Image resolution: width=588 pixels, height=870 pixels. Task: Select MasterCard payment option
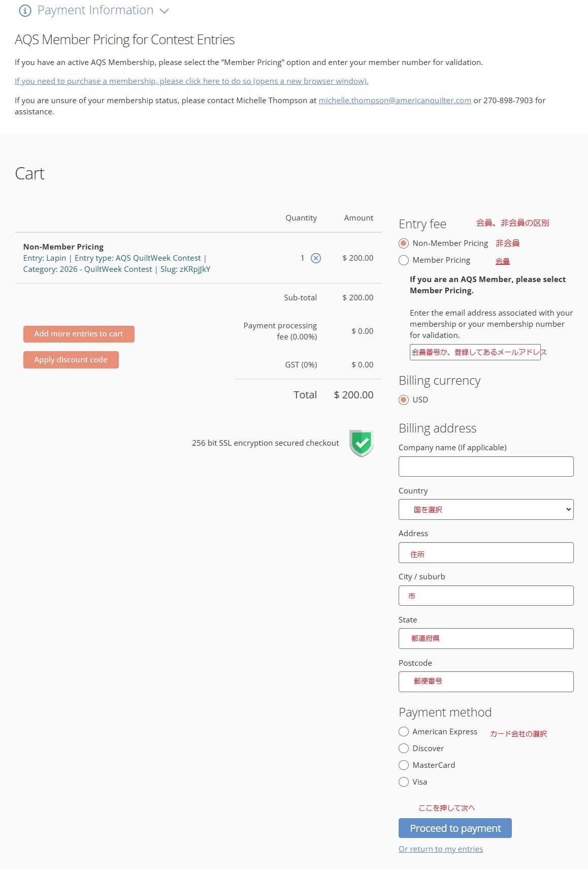[404, 765]
